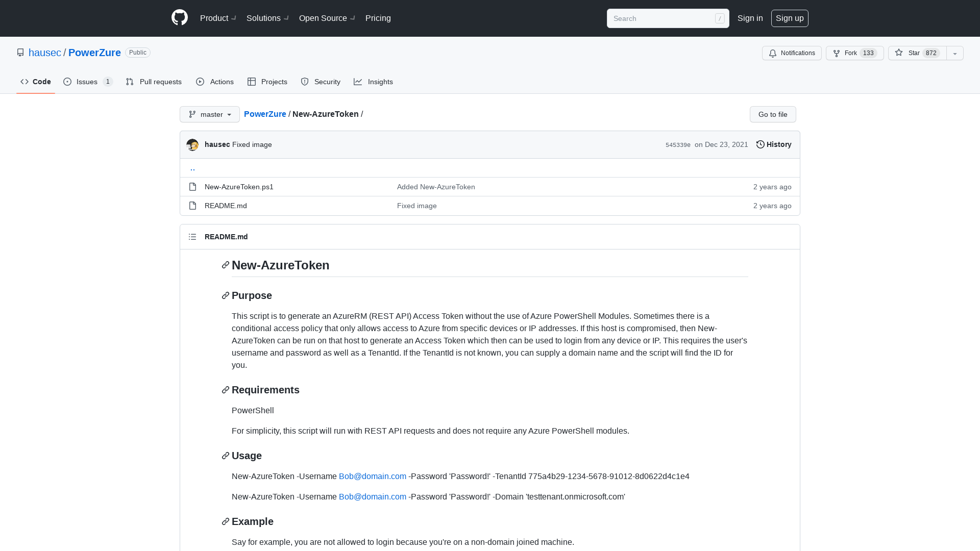Switch to the Code tab

click(x=36, y=82)
